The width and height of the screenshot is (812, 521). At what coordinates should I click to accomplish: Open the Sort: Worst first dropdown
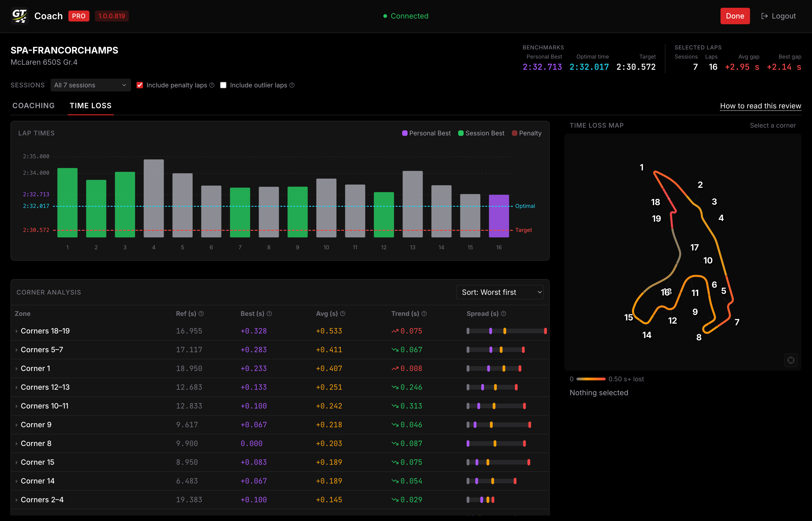[x=500, y=292]
